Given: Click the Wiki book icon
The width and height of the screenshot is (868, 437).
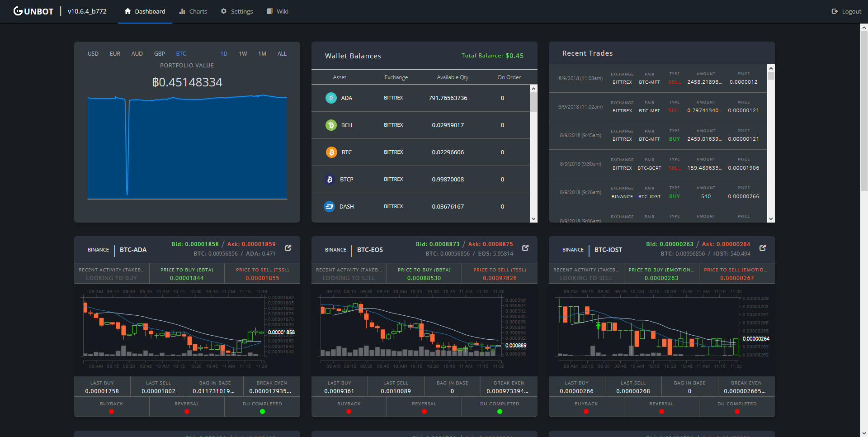Looking at the screenshot, I should click(x=270, y=11).
